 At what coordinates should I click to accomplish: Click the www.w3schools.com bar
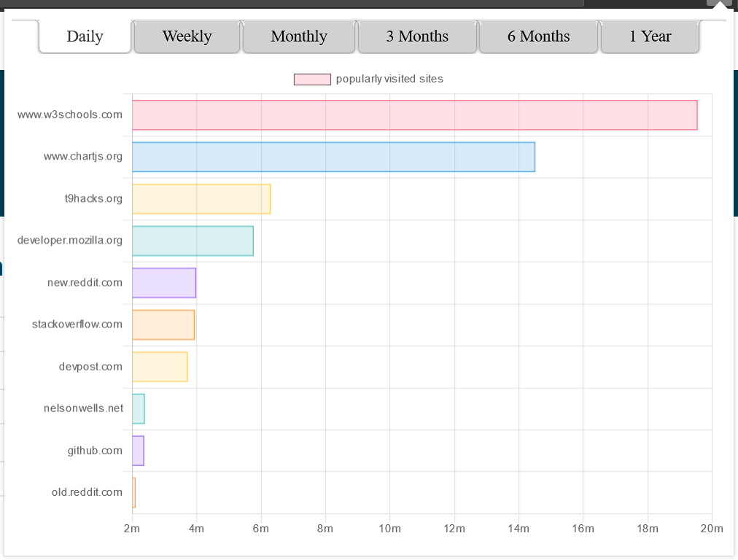tap(415, 114)
